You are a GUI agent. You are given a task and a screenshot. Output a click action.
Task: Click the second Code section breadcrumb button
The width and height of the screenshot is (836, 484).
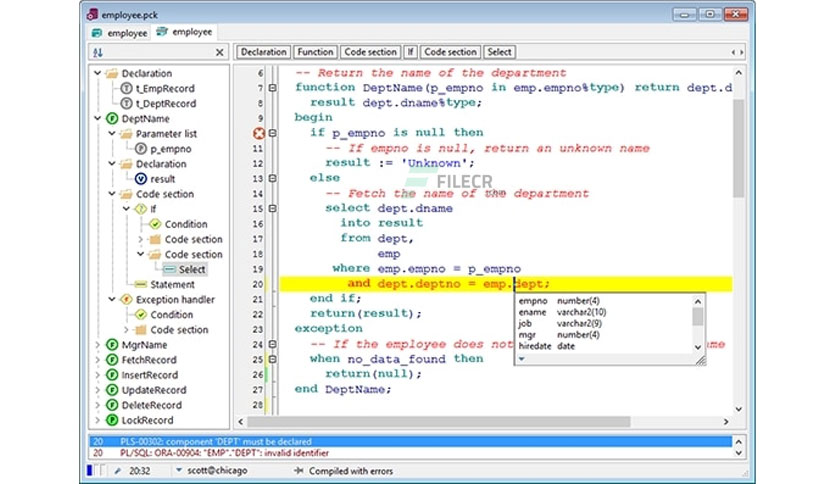[x=450, y=52]
